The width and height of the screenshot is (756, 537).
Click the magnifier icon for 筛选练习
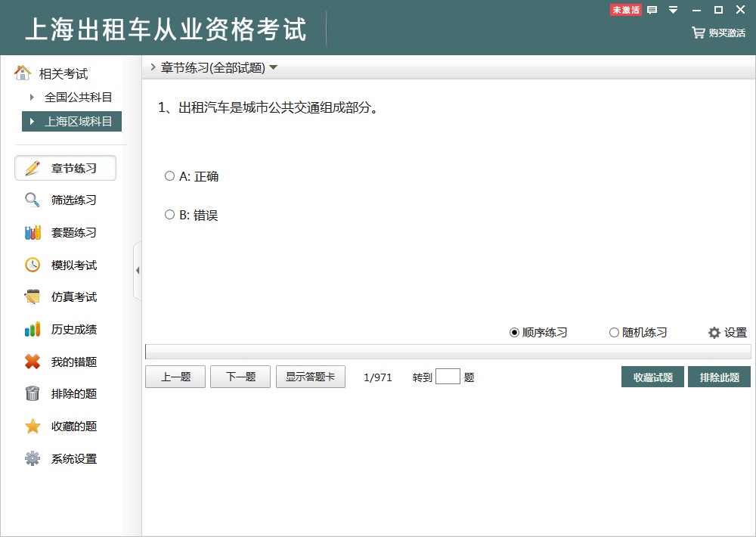33,200
